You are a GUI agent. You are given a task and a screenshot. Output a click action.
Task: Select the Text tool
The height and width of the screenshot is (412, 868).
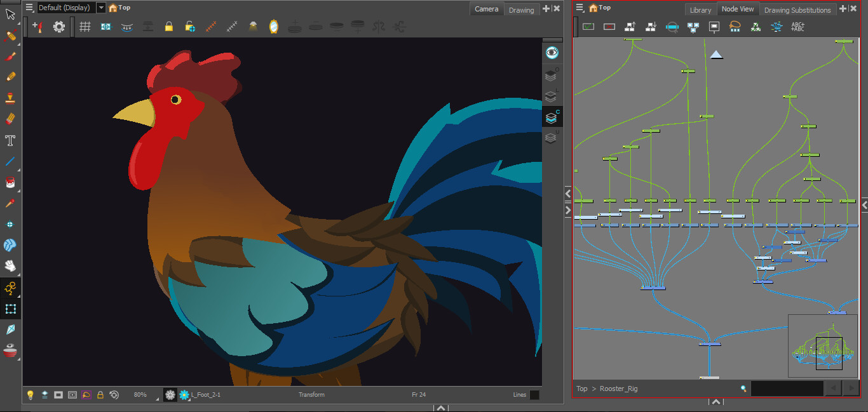coord(10,140)
